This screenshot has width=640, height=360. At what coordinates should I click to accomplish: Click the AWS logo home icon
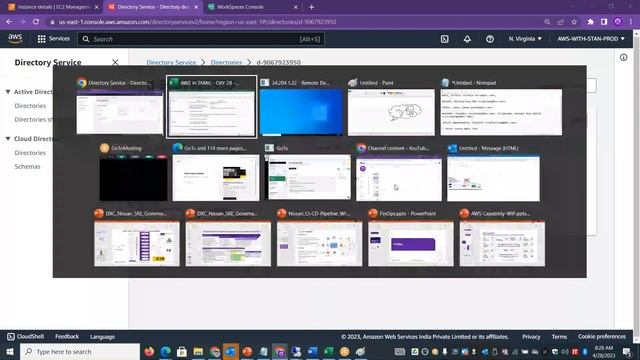[x=15, y=39]
